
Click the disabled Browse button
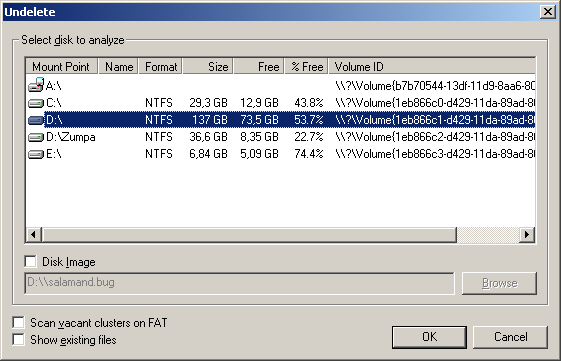tap(499, 283)
